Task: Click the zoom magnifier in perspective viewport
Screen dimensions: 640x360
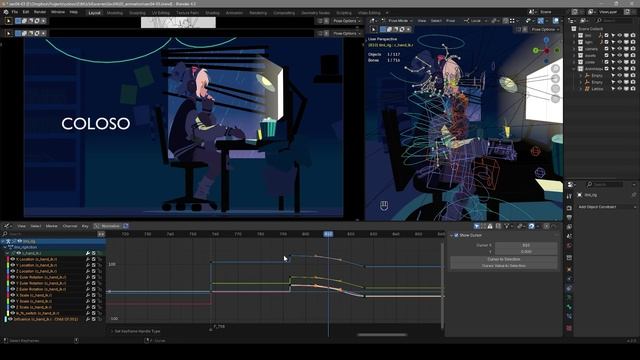Action: (555, 68)
